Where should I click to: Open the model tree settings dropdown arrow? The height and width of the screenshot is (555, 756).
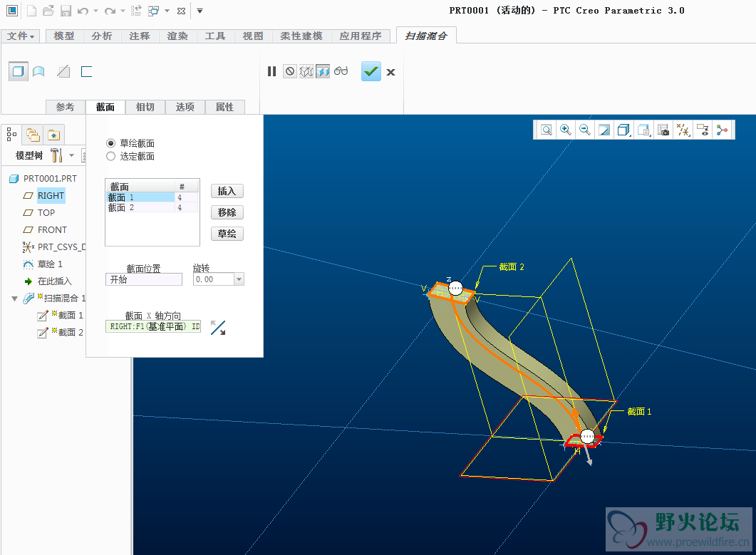point(72,155)
